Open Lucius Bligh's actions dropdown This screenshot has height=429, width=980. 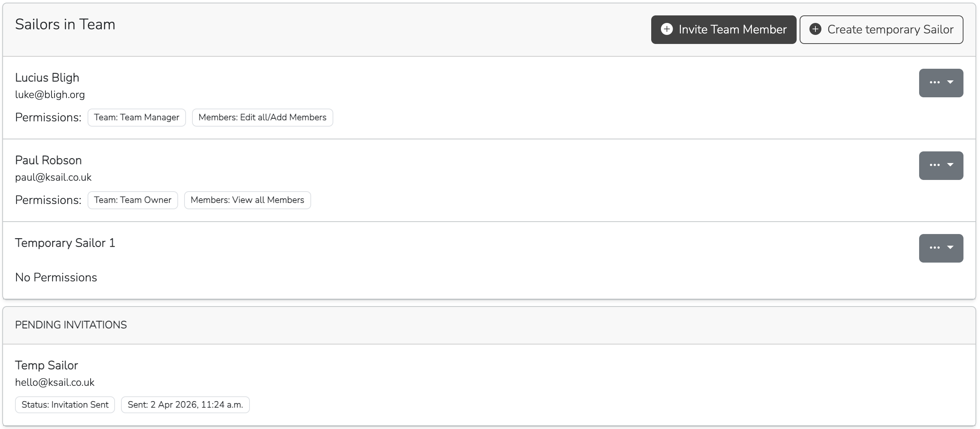coord(941,83)
